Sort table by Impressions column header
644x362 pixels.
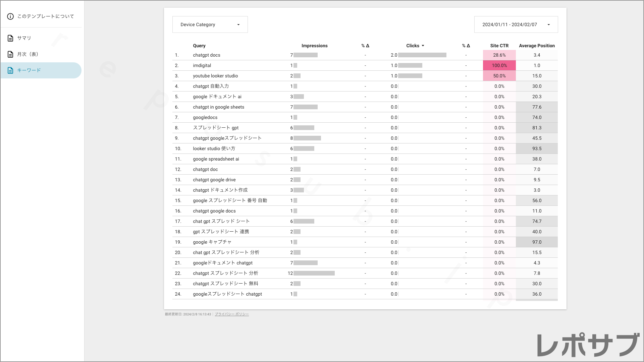[314, 46]
